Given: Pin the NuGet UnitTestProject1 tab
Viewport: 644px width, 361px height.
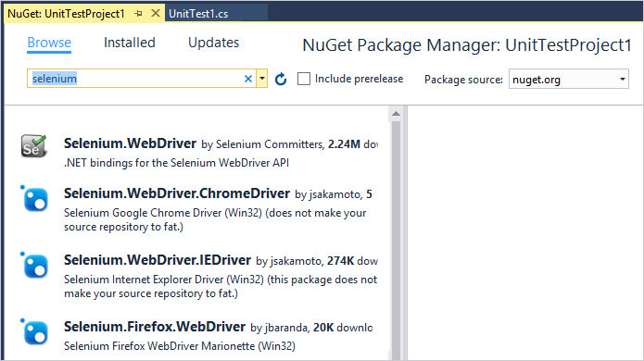Looking at the screenshot, I should (138, 14).
